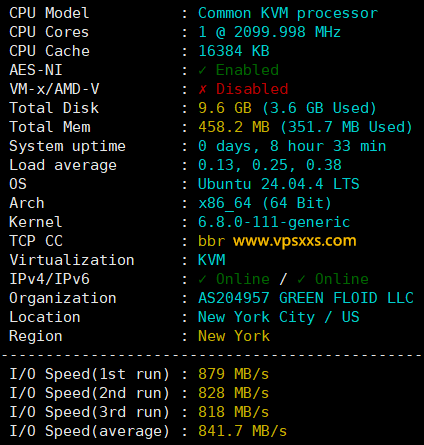Select the '9.6 GB' disk size
The image size is (424, 445).
click(225, 108)
